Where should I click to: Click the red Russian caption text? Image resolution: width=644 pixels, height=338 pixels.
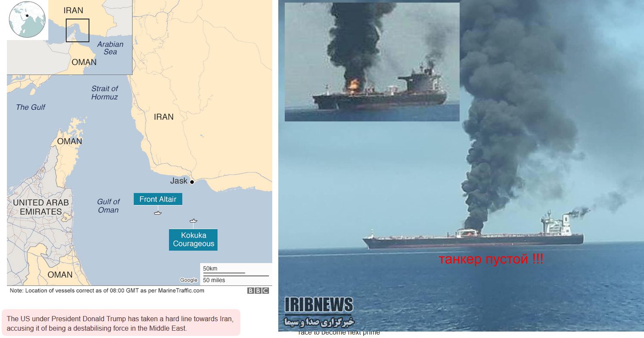(x=491, y=259)
